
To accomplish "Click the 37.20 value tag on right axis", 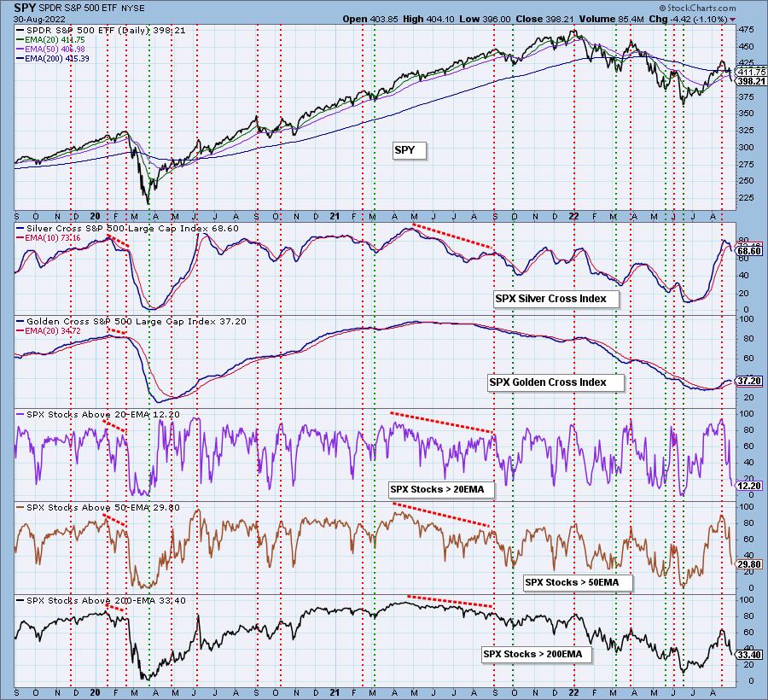I will click(x=750, y=381).
